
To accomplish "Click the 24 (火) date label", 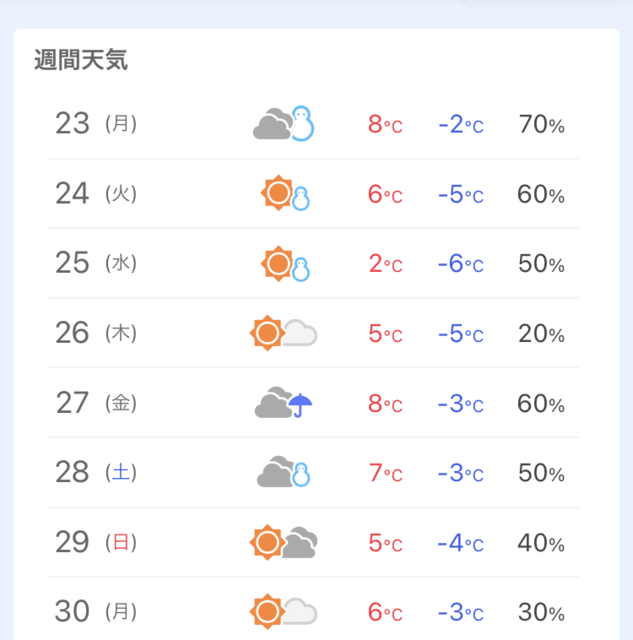I will coord(96,194).
